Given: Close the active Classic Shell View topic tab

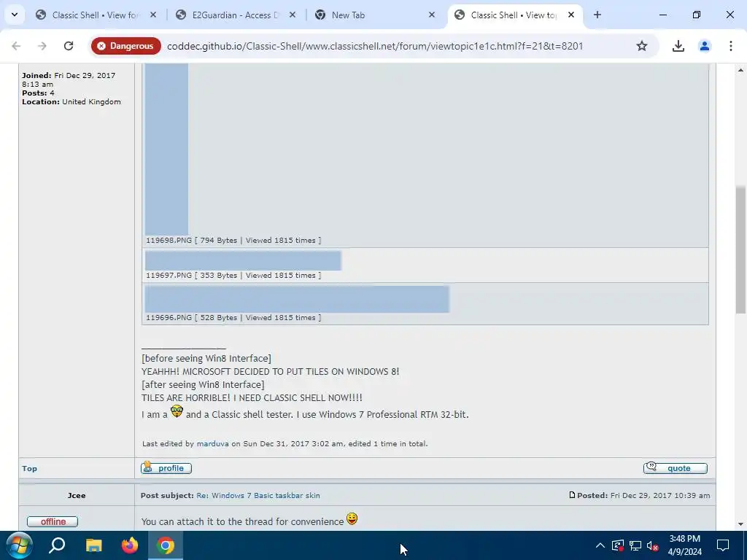Looking at the screenshot, I should tap(571, 15).
